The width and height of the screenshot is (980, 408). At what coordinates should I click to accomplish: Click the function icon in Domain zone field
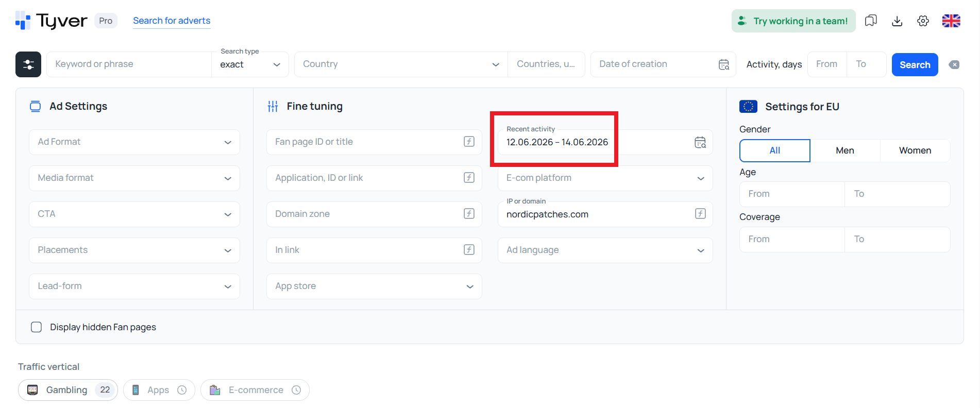(x=469, y=213)
